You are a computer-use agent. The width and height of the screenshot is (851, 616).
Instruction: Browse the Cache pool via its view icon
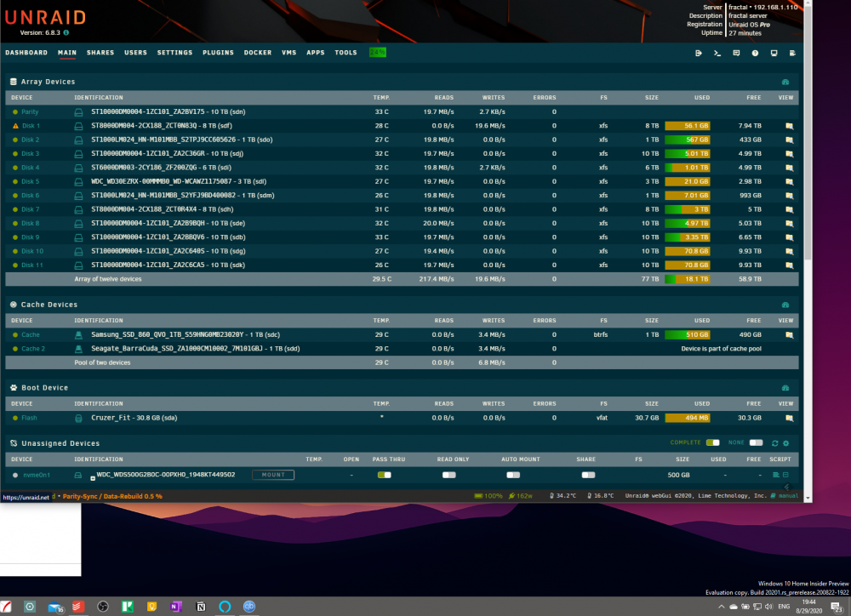click(x=789, y=335)
